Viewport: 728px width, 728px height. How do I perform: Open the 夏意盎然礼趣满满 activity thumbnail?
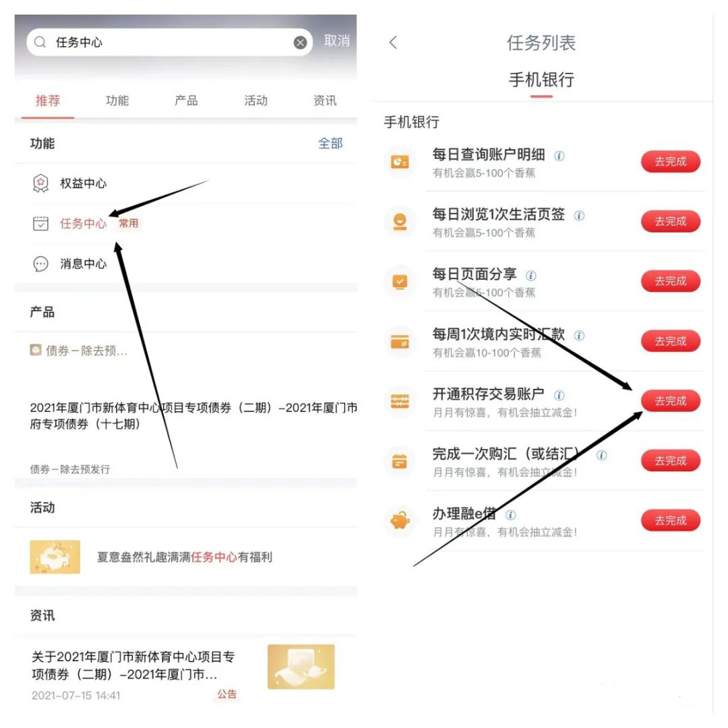pos(55,557)
